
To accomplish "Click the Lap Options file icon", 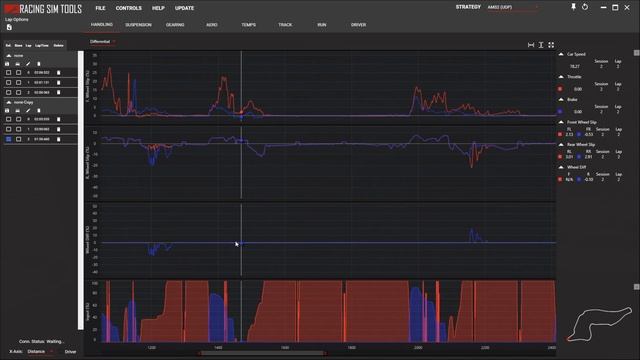I will click(9, 27).
